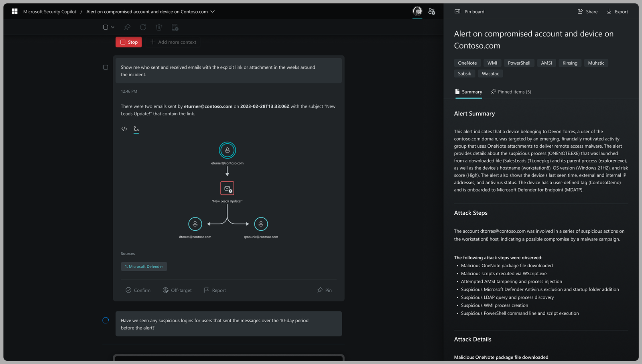The height and width of the screenshot is (364, 642).
Task: Click the Stop button
Action: coord(129,42)
